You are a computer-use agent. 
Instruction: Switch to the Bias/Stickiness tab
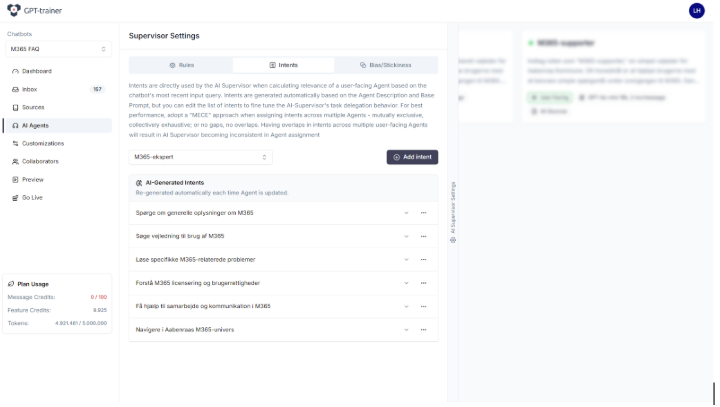(386, 65)
